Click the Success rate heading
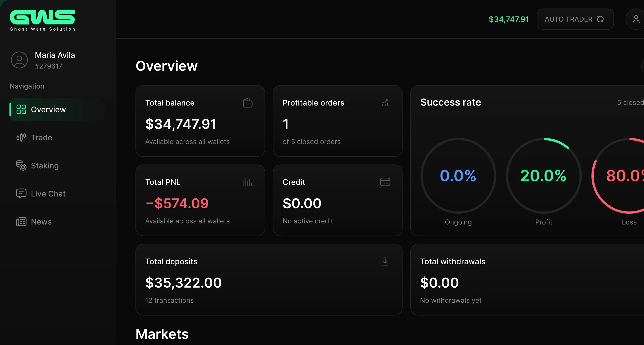 [x=451, y=102]
